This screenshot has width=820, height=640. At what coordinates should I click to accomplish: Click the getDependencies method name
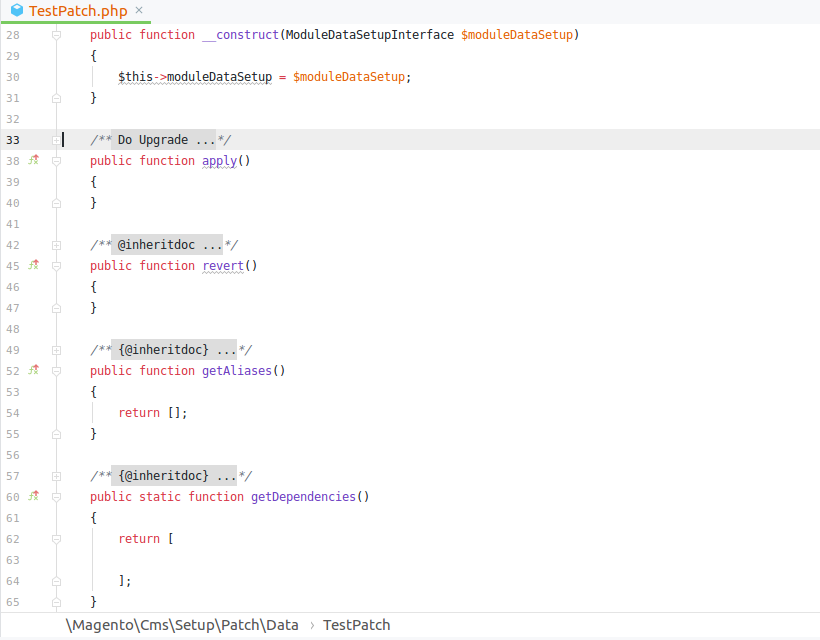(x=303, y=497)
